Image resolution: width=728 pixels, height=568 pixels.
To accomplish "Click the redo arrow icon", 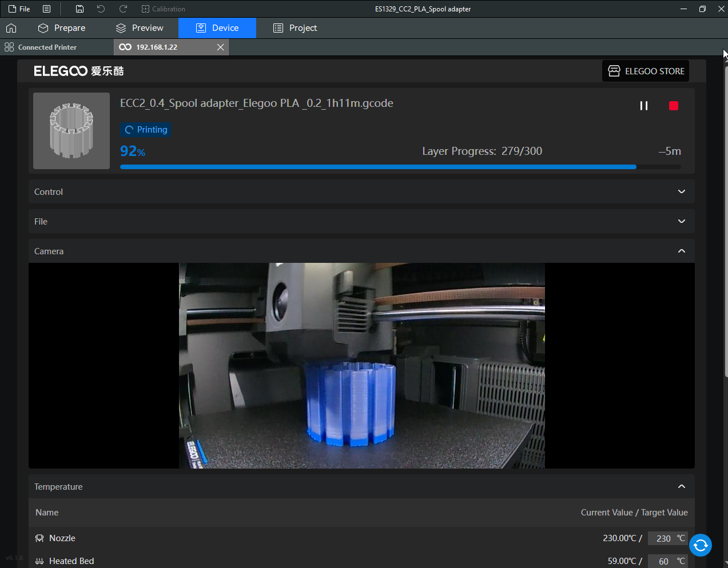I will point(123,9).
